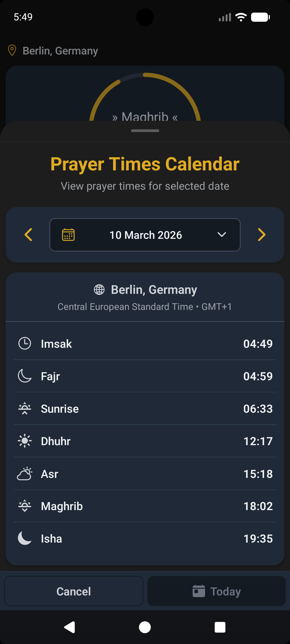Click the globe icon beside Berlin, Germany
The width and height of the screenshot is (290, 644).
99,290
